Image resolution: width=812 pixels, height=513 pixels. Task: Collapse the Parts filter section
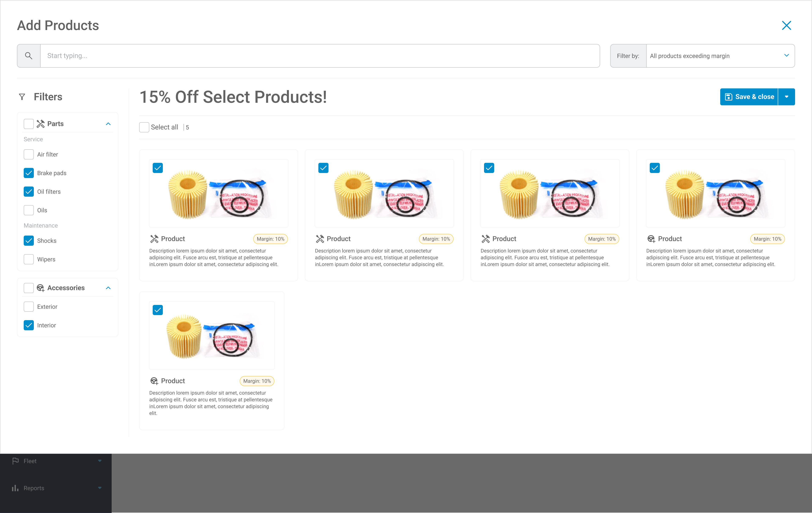point(108,124)
